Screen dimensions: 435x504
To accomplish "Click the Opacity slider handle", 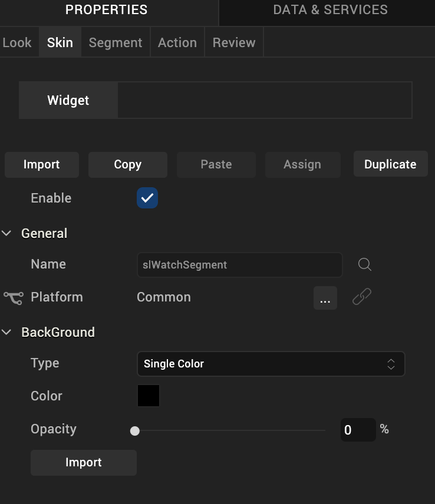I will coord(135,431).
